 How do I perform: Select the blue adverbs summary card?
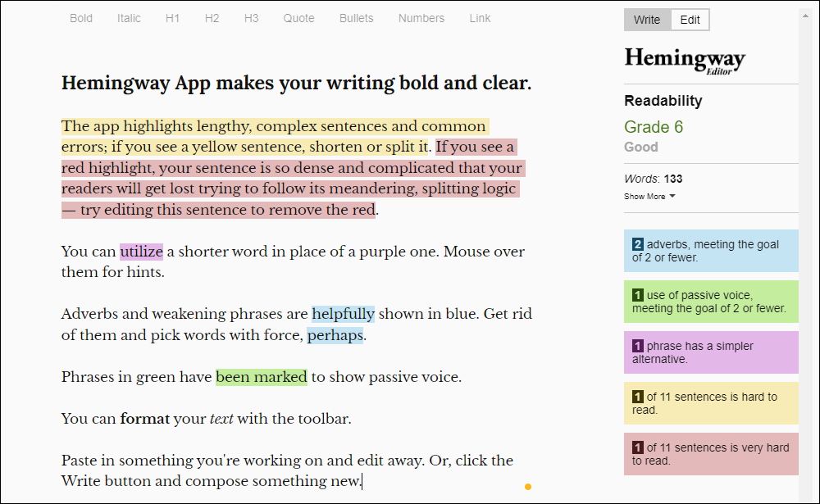[711, 251]
